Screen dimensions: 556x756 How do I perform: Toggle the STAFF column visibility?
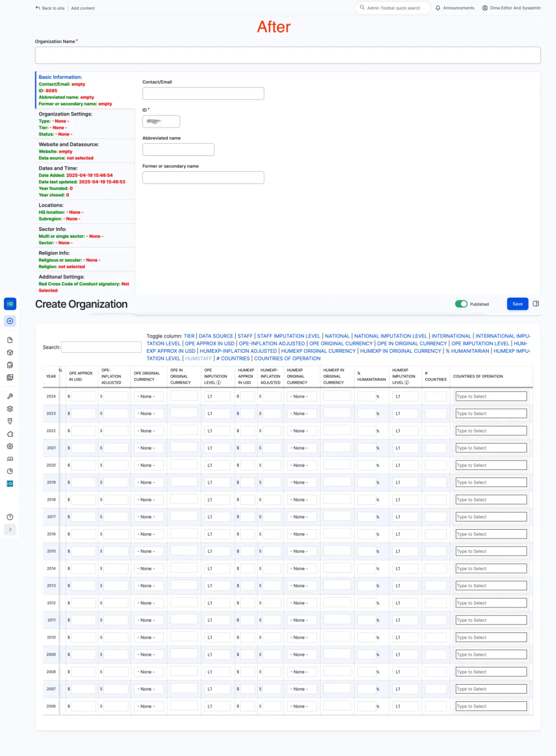click(245, 336)
